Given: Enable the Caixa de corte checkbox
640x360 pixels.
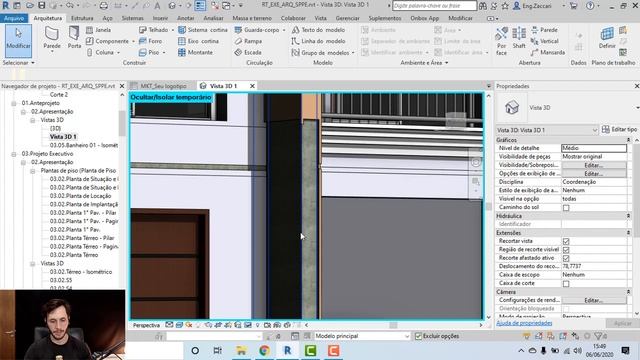Looking at the screenshot, I should [566, 284].
